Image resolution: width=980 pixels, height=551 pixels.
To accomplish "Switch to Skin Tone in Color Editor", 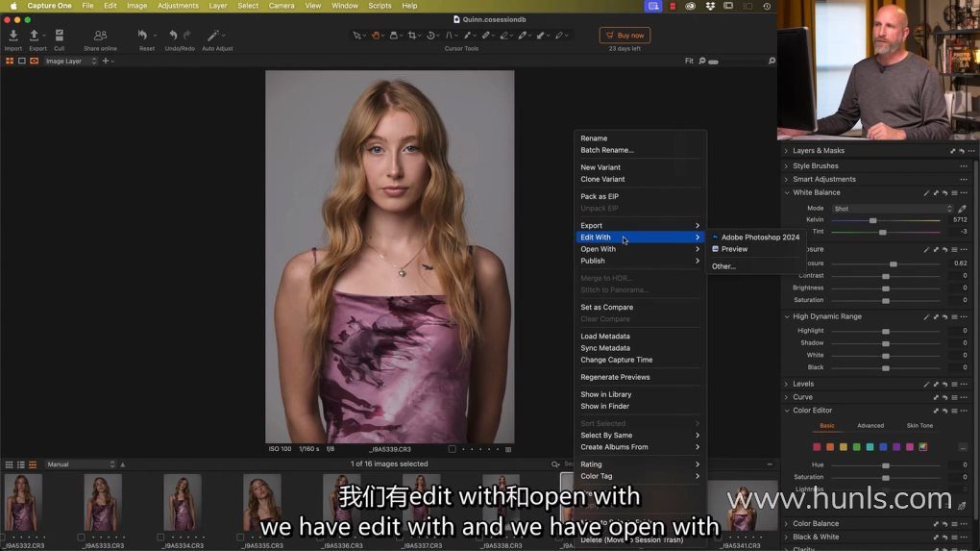I will tap(919, 425).
